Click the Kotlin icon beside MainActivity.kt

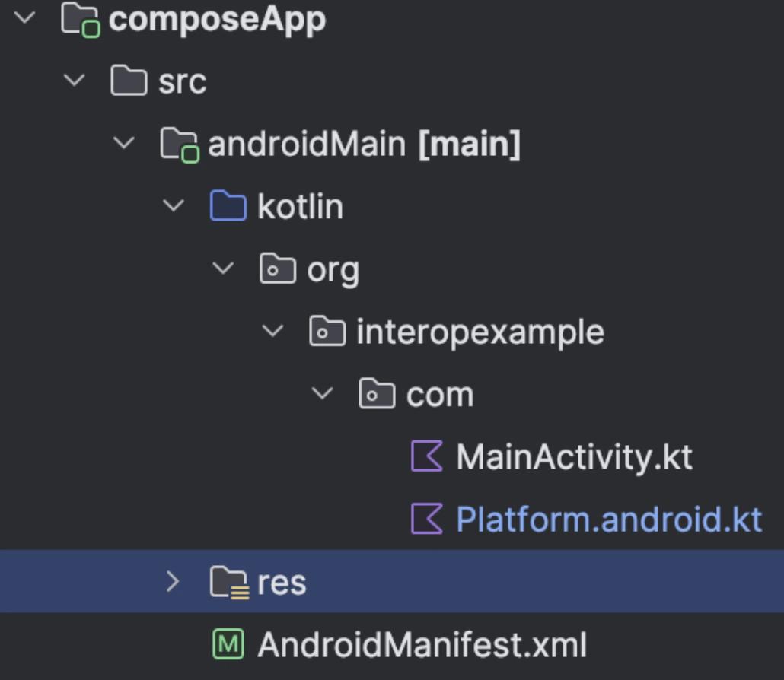pyautogui.click(x=426, y=456)
